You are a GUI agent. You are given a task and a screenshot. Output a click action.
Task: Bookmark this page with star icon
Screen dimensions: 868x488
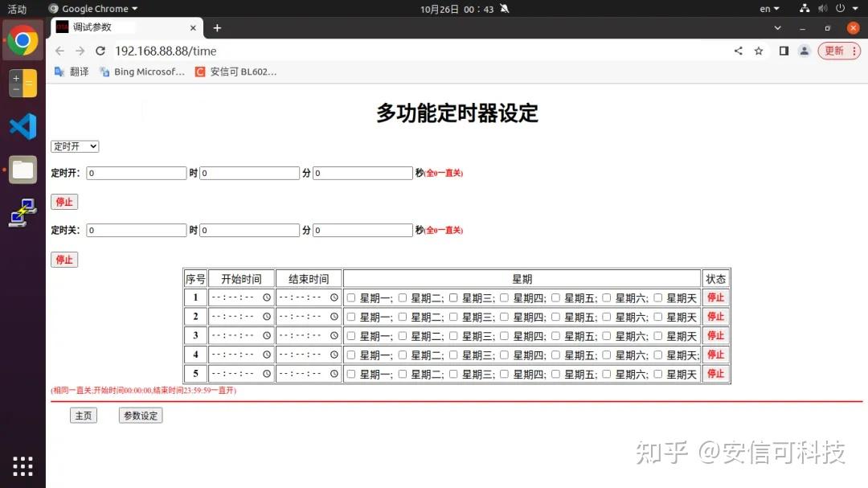click(759, 51)
